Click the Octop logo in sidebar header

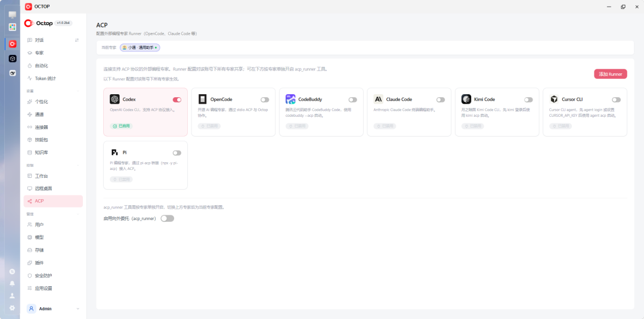point(39,23)
